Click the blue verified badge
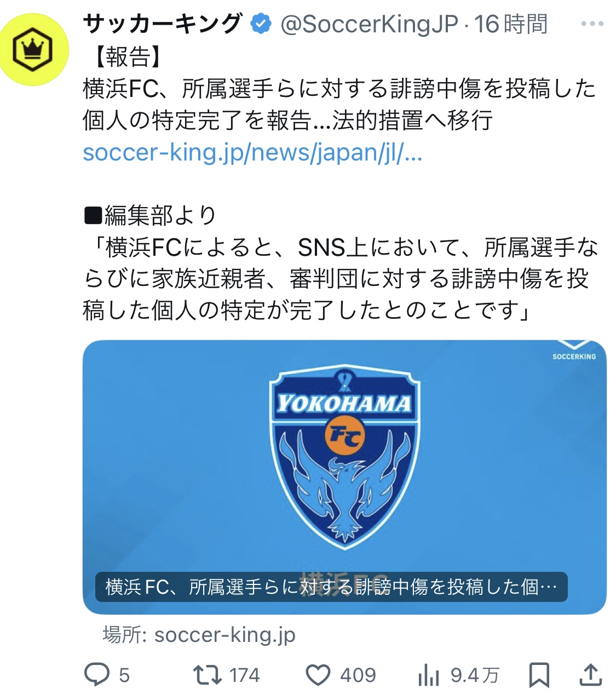 (x=261, y=24)
